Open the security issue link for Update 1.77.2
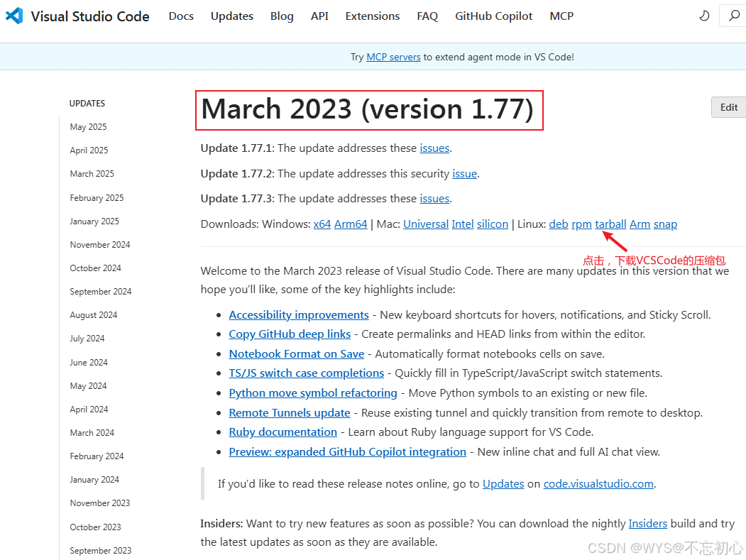This screenshot has height=560, width=746. [464, 174]
